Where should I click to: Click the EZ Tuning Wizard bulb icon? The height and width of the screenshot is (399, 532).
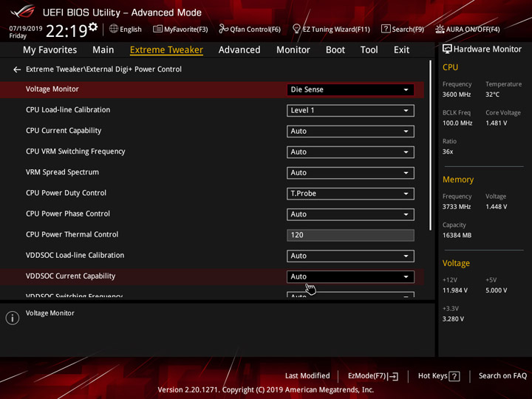tap(296, 29)
